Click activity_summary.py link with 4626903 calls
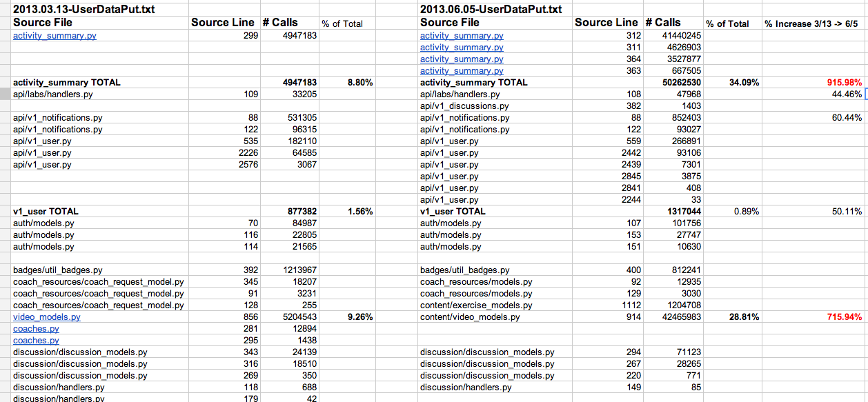Image resolution: width=868 pixels, height=402 pixels. 462,48
